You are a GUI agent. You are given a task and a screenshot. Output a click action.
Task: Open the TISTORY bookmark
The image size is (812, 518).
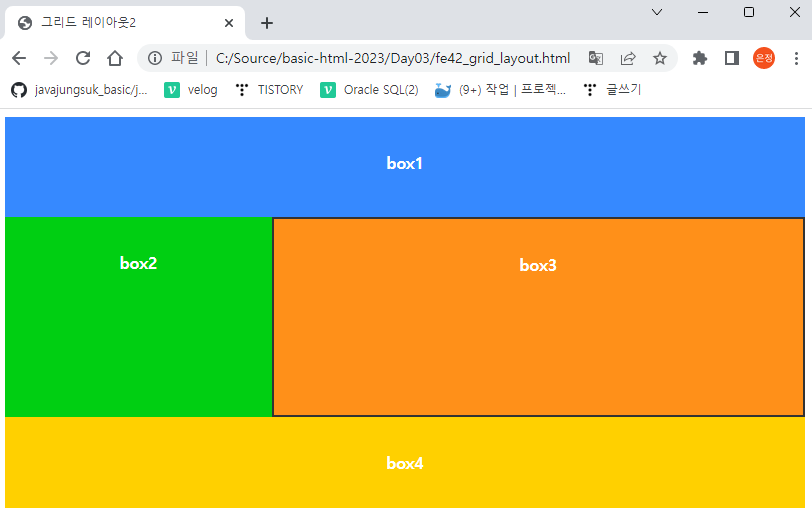tap(269, 90)
